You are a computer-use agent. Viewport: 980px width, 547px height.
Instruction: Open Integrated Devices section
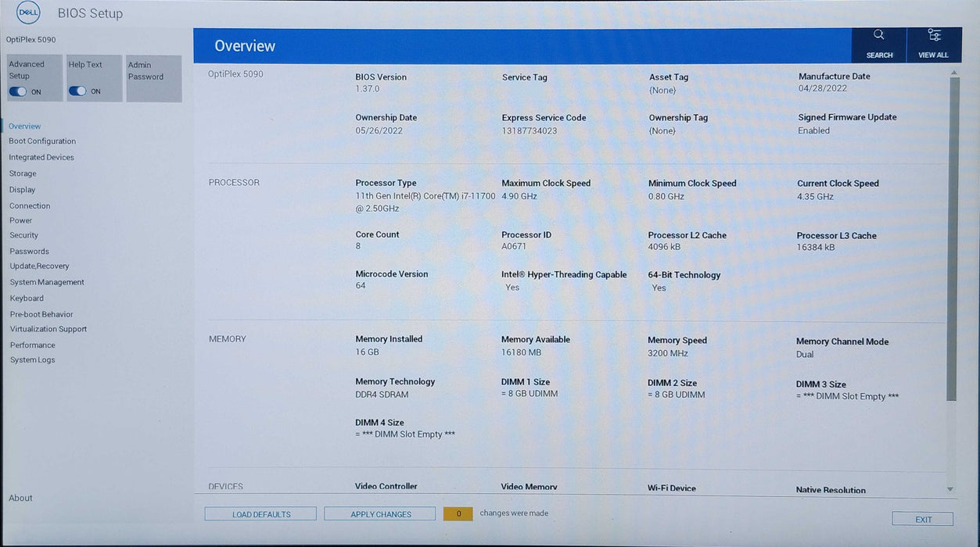click(x=41, y=157)
